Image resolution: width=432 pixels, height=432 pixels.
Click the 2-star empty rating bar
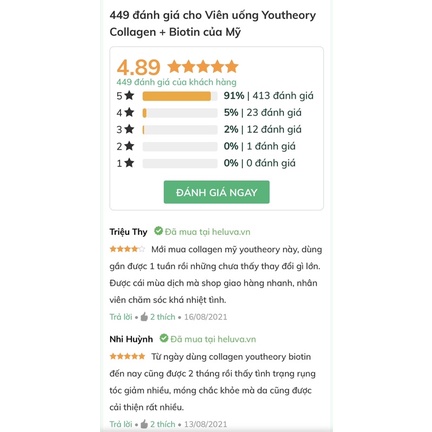(x=180, y=146)
